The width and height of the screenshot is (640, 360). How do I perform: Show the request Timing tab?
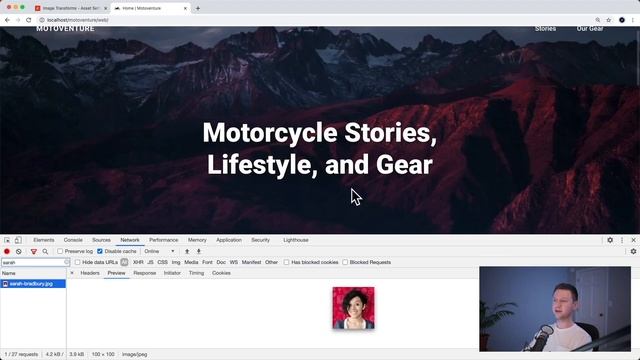(x=196, y=273)
